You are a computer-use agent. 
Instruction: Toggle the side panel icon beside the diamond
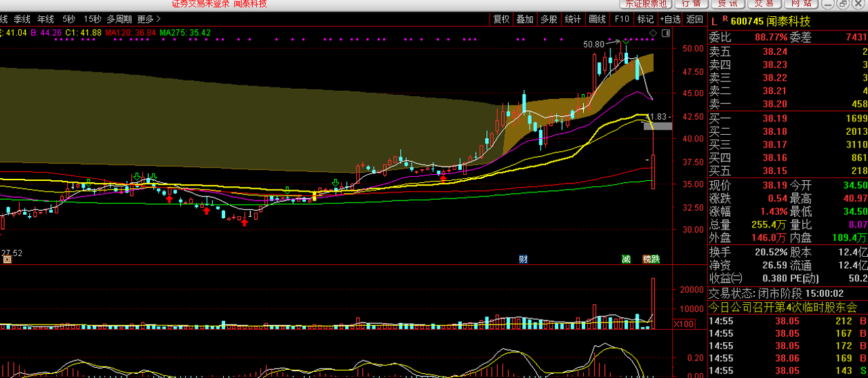click(666, 33)
